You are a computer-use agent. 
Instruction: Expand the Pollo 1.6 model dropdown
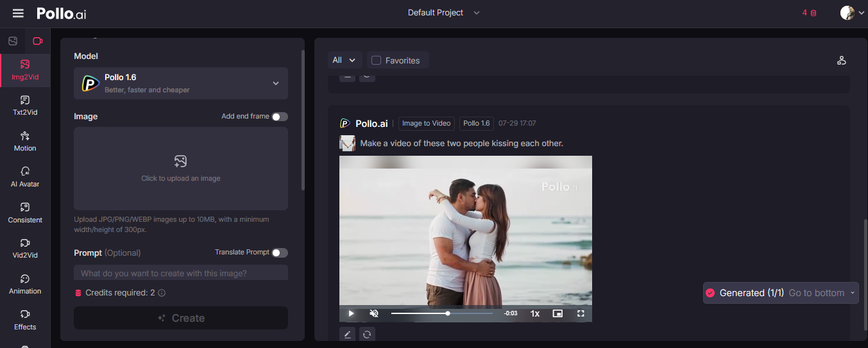click(x=181, y=83)
